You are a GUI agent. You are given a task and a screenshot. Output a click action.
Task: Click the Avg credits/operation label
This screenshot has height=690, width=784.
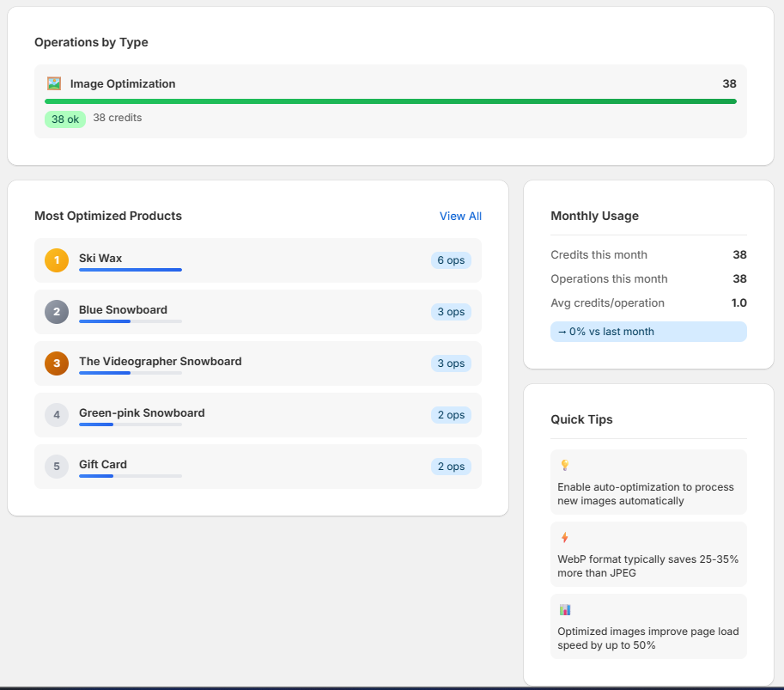tap(607, 302)
